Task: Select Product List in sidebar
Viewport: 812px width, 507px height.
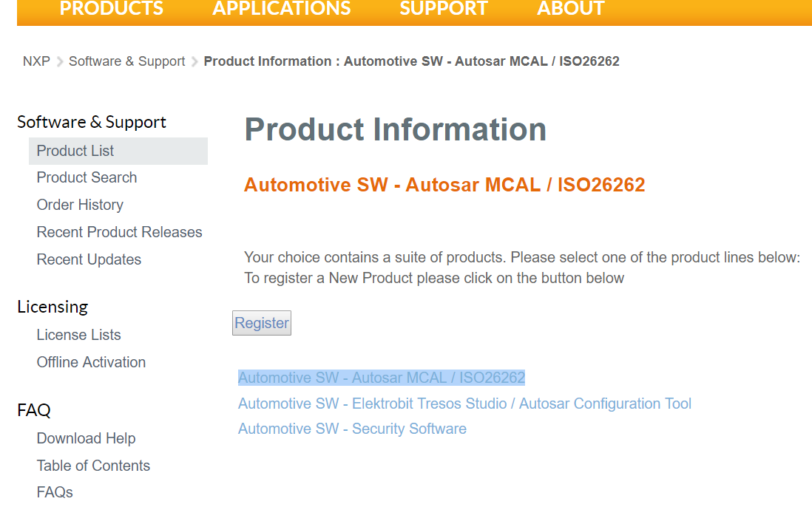Action: tap(118, 151)
